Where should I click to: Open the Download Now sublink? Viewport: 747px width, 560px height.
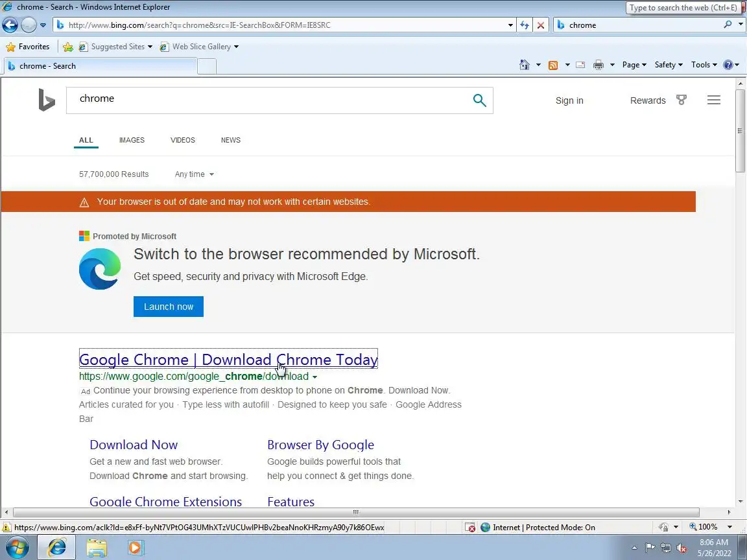tap(134, 445)
